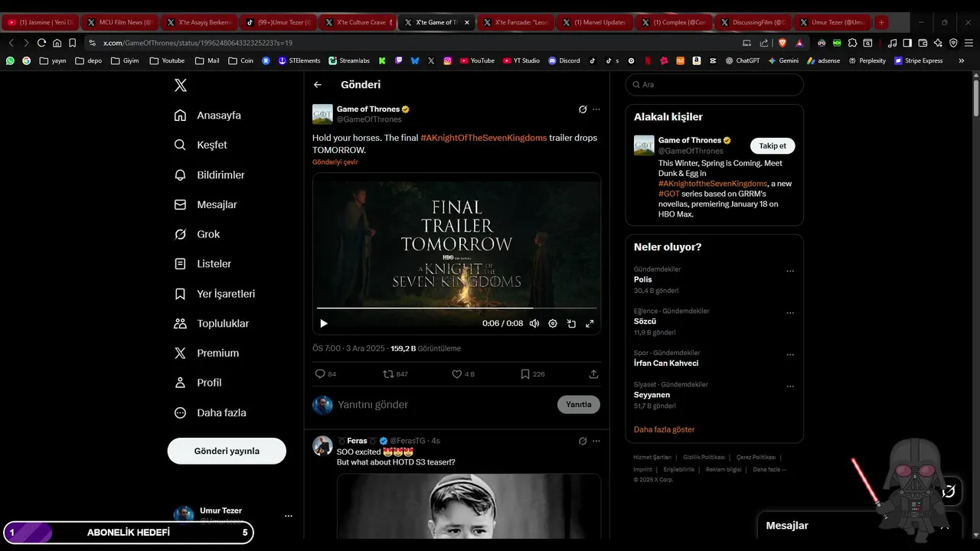The image size is (980, 551).
Task: Share the Game of Thrones post
Action: 593,374
